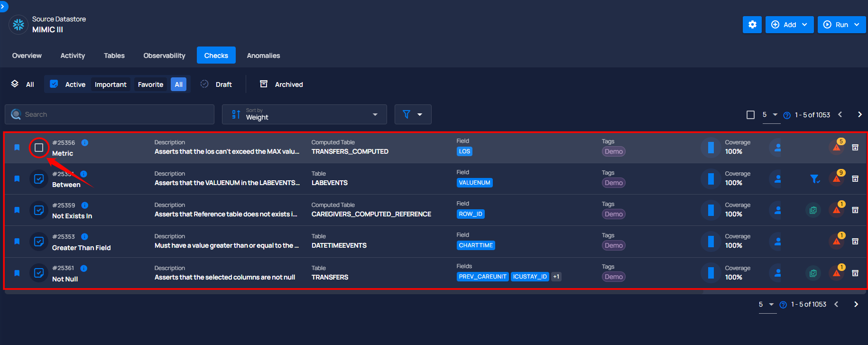This screenshot has width=868, height=345.
Task: Toggle the Active filter checkbox
Action: coord(54,84)
